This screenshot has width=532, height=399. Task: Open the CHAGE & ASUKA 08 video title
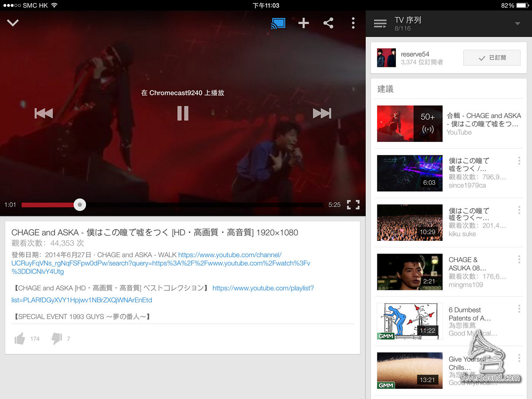coord(468,264)
